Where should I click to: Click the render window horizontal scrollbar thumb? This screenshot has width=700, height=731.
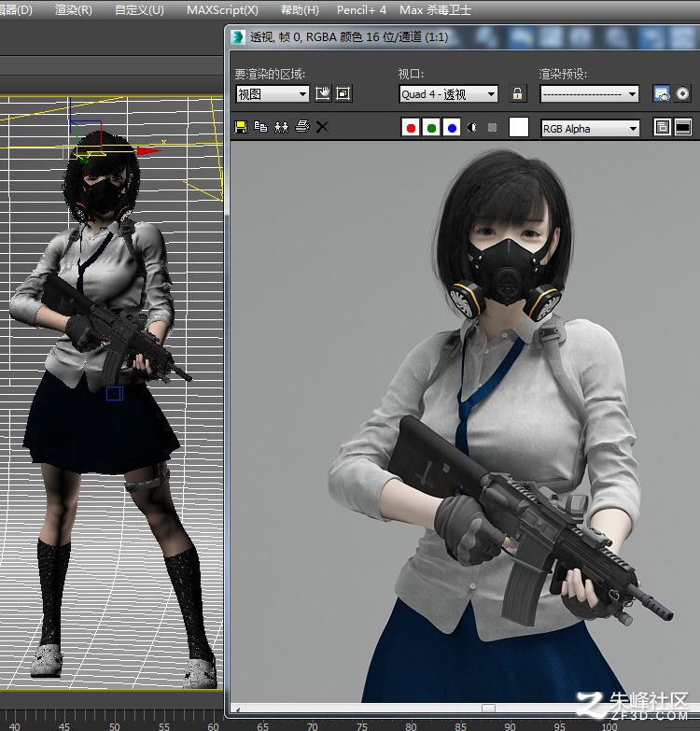point(488,709)
